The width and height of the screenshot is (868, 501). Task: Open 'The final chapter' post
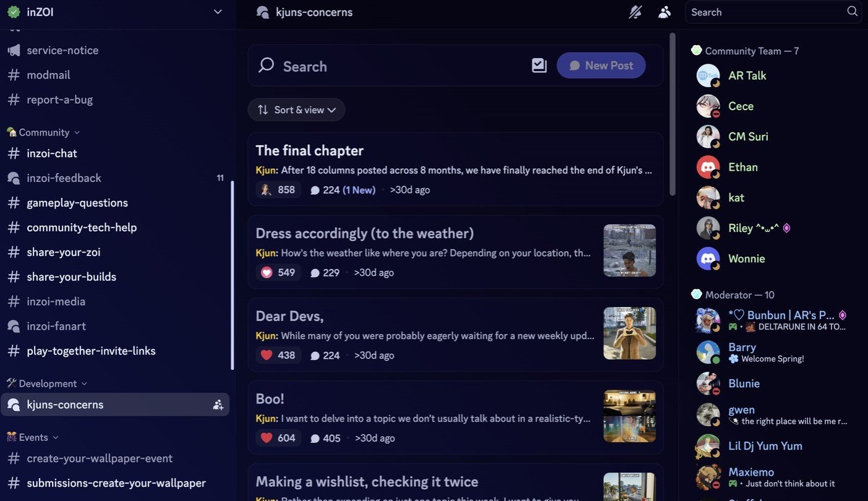(x=456, y=168)
